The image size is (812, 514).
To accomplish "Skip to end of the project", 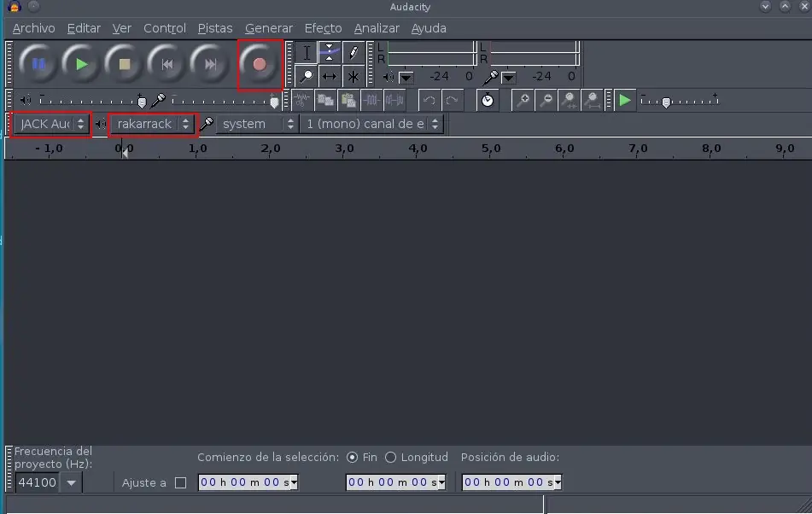I will 210,64.
